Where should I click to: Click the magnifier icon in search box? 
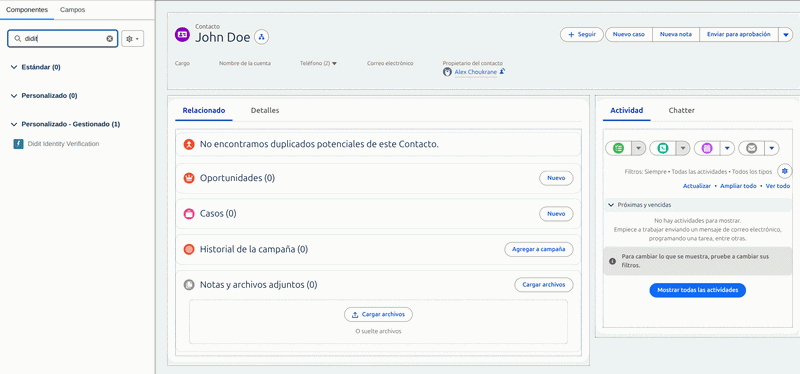[18, 39]
